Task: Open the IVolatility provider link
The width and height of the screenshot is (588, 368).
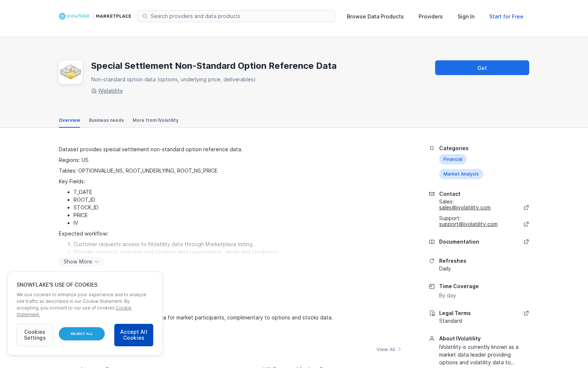Action: tap(111, 91)
